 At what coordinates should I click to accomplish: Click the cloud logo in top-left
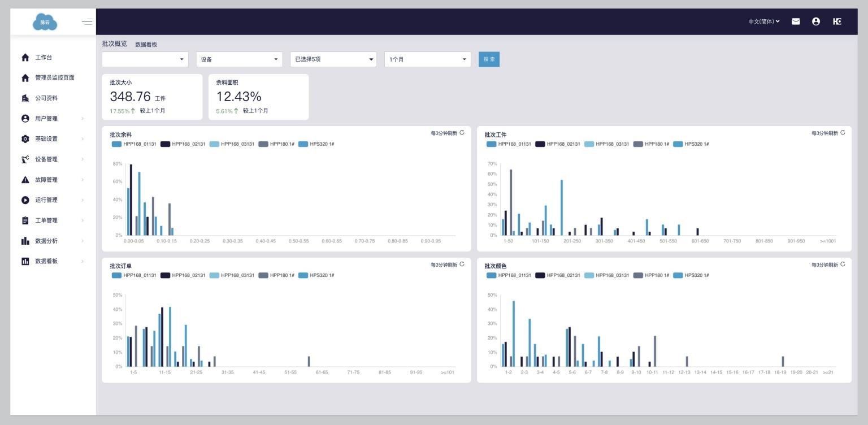45,22
